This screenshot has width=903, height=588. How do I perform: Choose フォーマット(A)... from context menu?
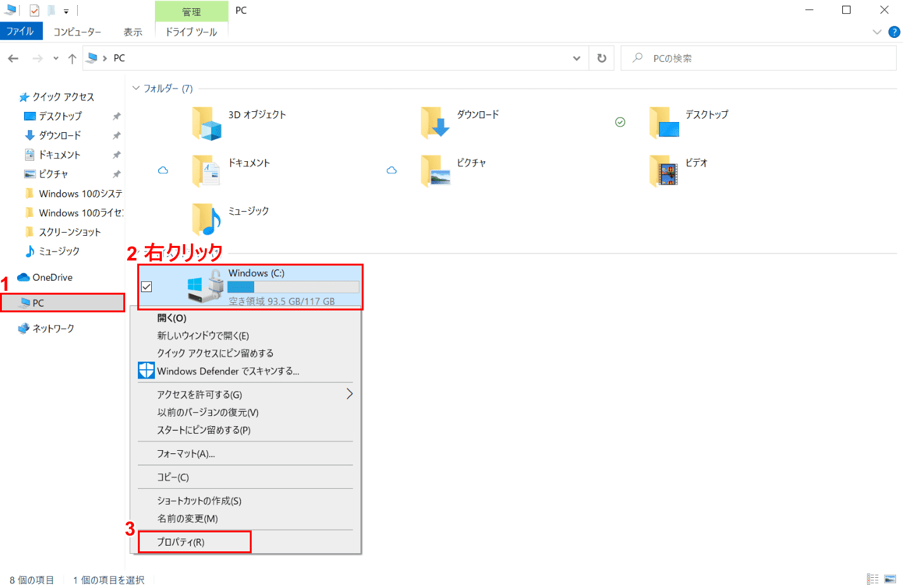pyautogui.click(x=246, y=453)
